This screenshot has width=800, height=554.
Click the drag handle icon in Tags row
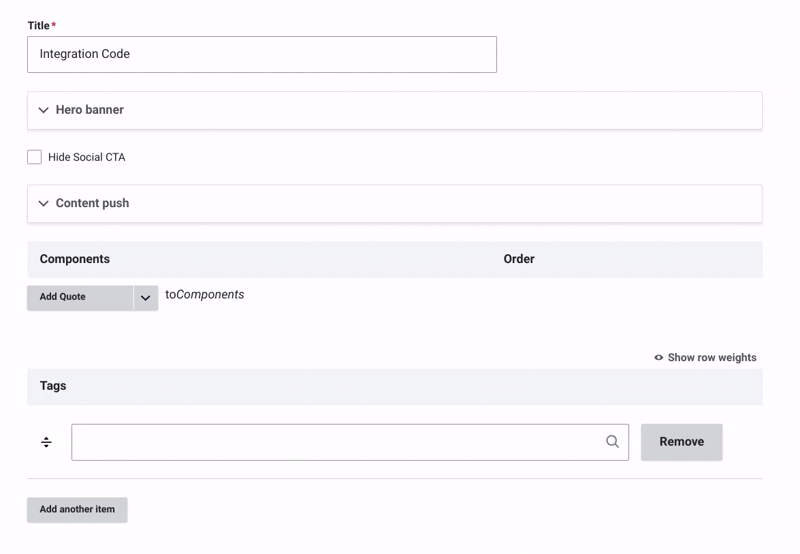(46, 442)
